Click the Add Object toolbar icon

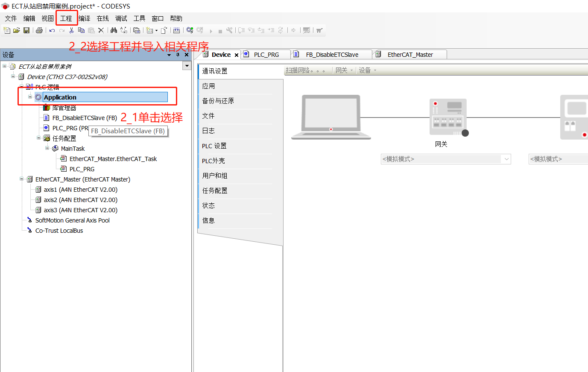(x=149, y=30)
